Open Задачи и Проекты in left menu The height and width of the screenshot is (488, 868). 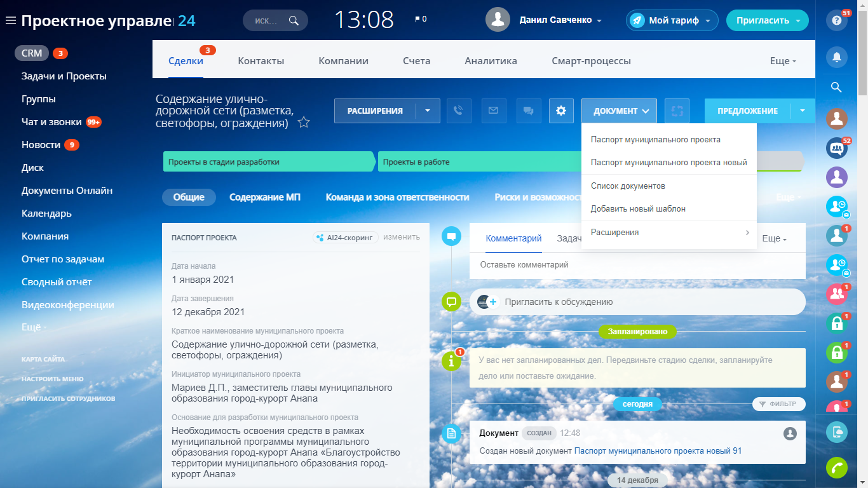[x=64, y=76]
